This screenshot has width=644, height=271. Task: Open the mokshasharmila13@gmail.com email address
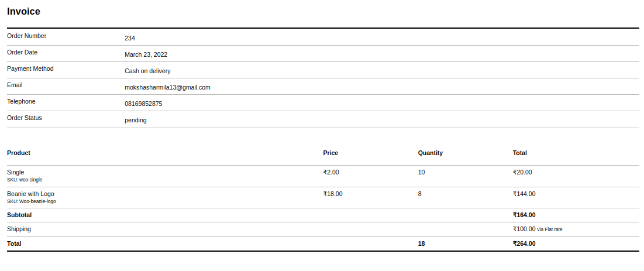point(167,88)
